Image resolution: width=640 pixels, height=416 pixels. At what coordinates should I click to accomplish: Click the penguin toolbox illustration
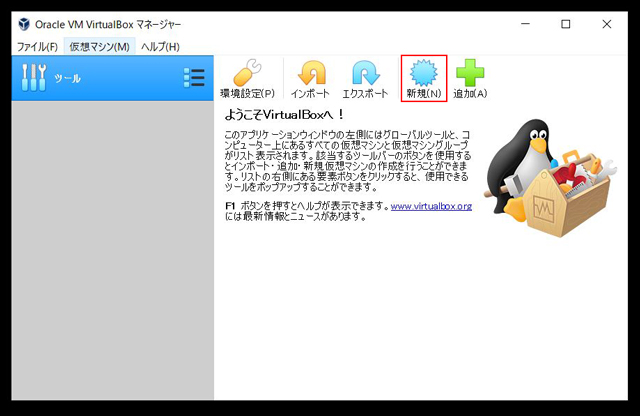pos(550,178)
